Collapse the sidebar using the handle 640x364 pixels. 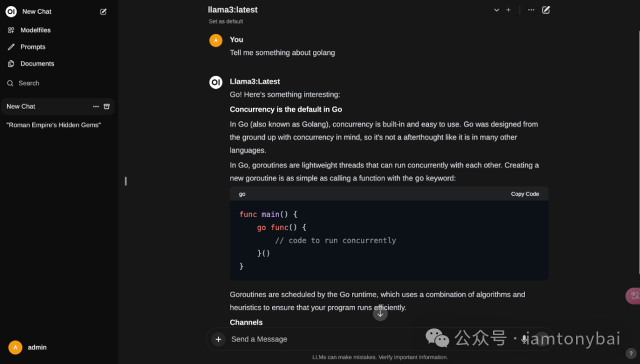(x=126, y=181)
